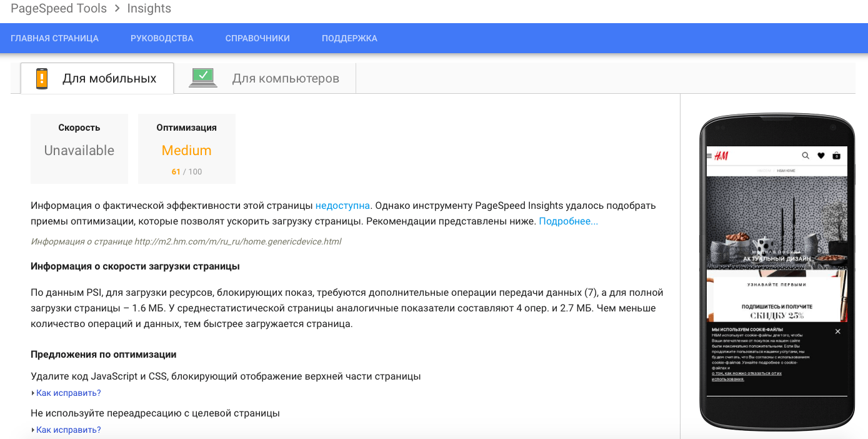
Task: Expand «Как исправить?» under the JavaScript and CSS suggestion
Action: coord(68,393)
